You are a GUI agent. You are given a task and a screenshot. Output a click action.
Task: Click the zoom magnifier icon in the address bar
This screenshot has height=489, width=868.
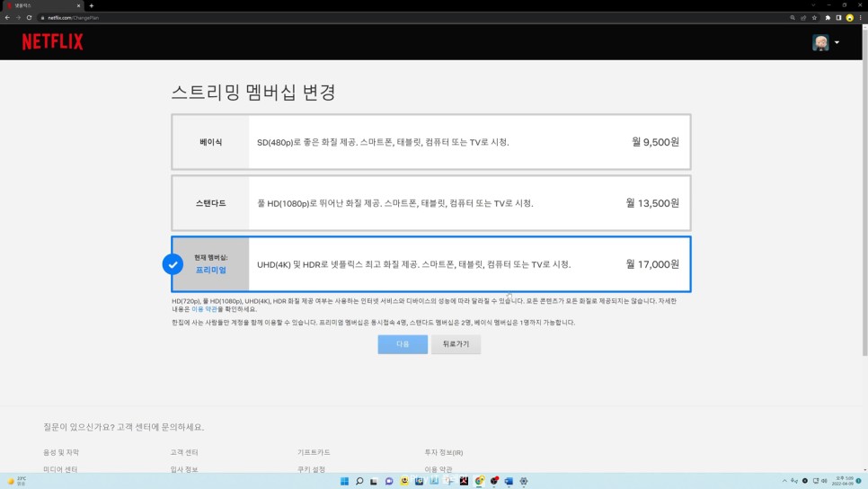click(x=793, y=18)
